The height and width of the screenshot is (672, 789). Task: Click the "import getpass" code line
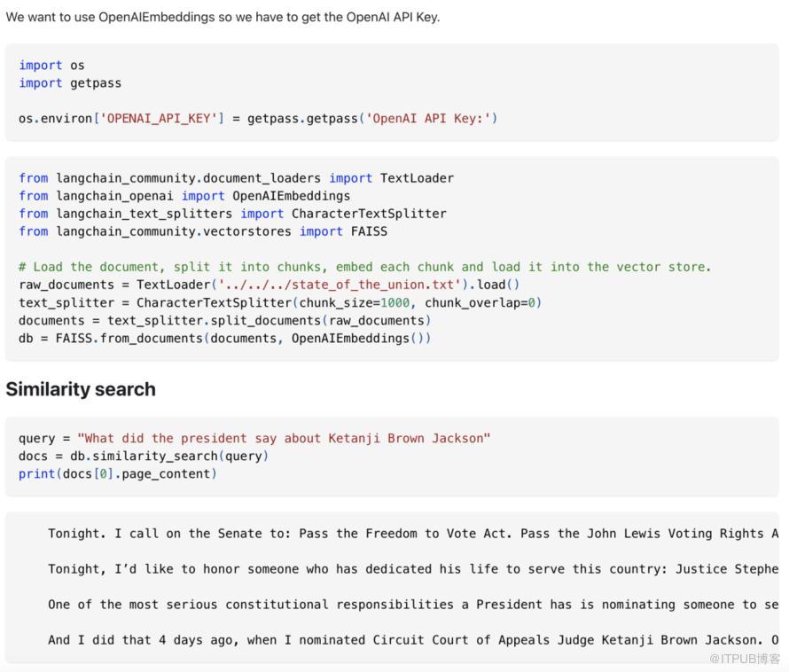[x=70, y=83]
